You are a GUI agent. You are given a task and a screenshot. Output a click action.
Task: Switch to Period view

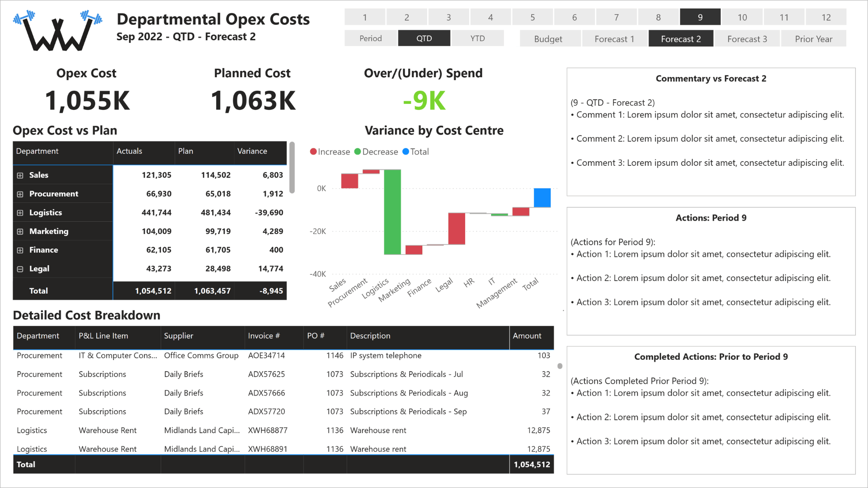371,38
